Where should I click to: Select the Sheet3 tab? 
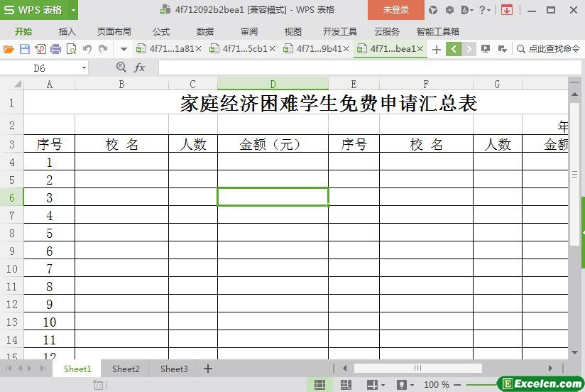tap(174, 369)
